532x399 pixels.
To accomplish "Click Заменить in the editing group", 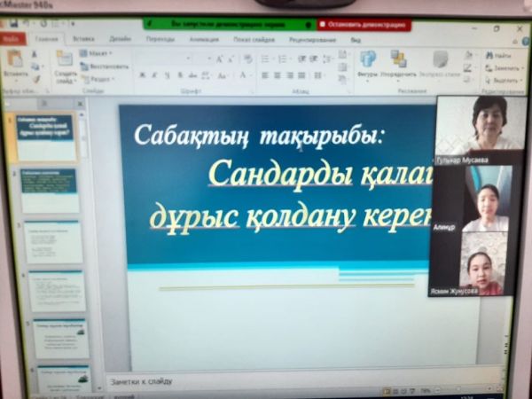I will pos(503,67).
